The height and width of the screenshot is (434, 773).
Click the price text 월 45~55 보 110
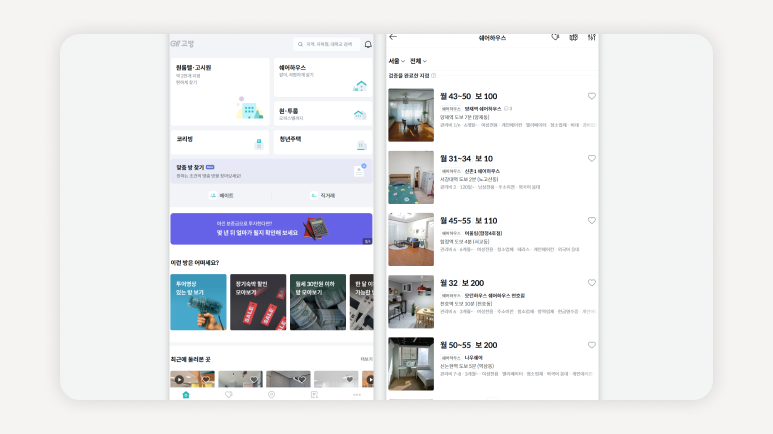click(x=468, y=220)
